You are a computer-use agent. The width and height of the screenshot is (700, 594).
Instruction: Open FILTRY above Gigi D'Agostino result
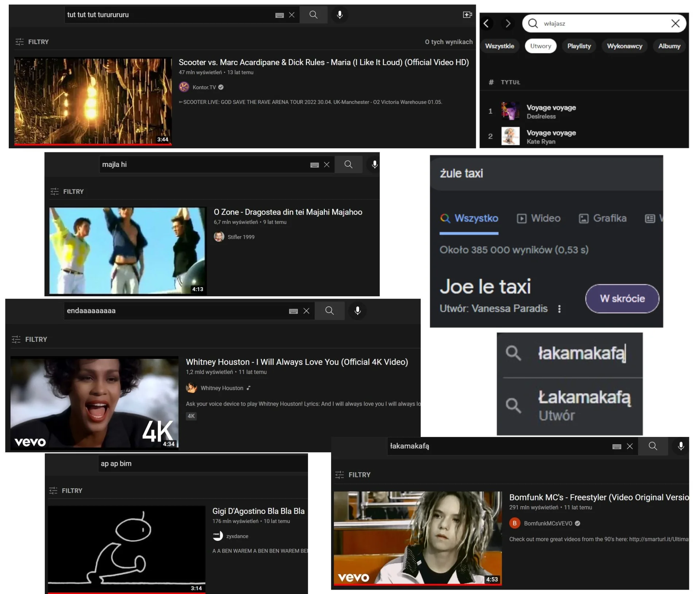[x=66, y=491]
